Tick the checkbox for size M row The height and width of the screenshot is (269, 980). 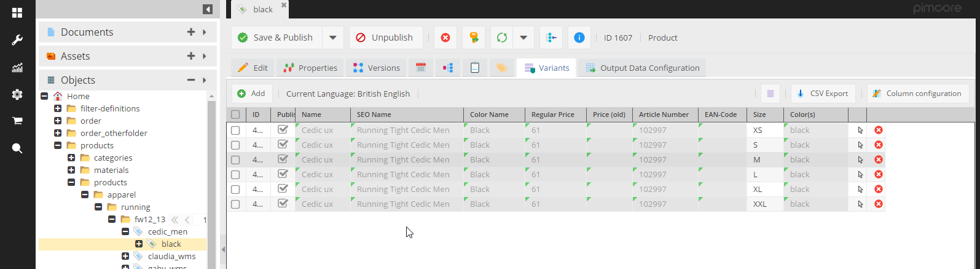coord(235,159)
